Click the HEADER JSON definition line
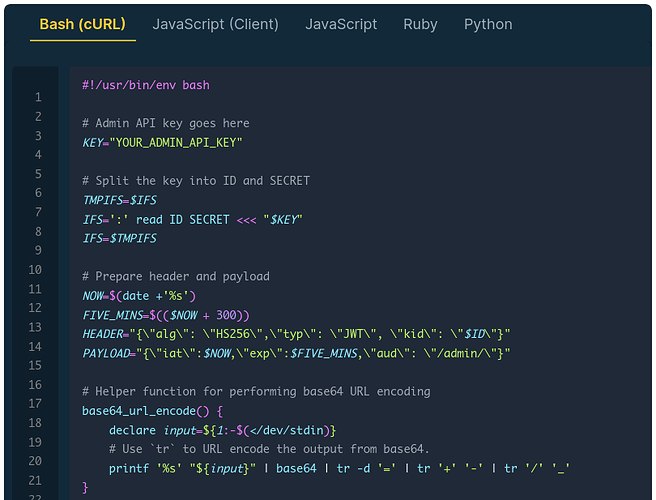Viewport: 656px width, 500px height. tap(296, 334)
